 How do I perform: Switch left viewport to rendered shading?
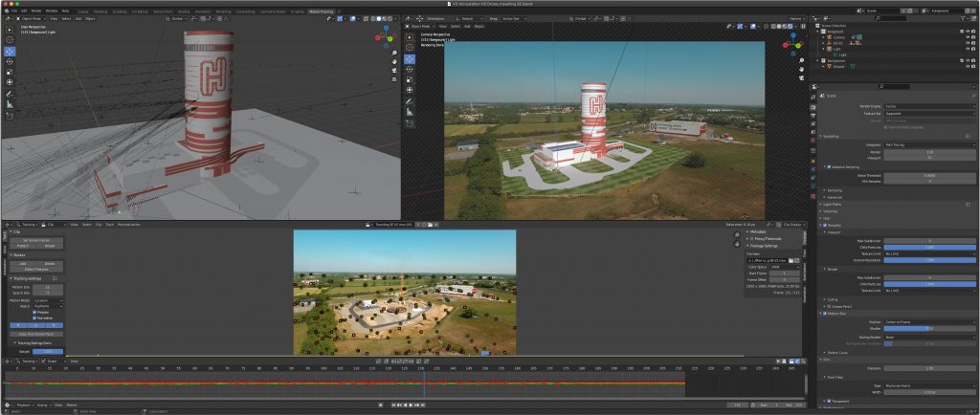[390, 19]
